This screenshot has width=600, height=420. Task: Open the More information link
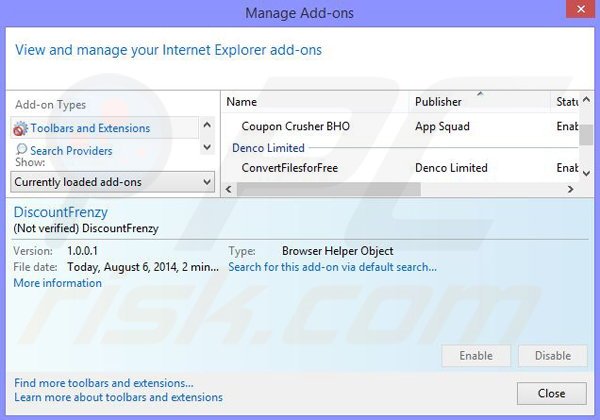[x=57, y=283]
